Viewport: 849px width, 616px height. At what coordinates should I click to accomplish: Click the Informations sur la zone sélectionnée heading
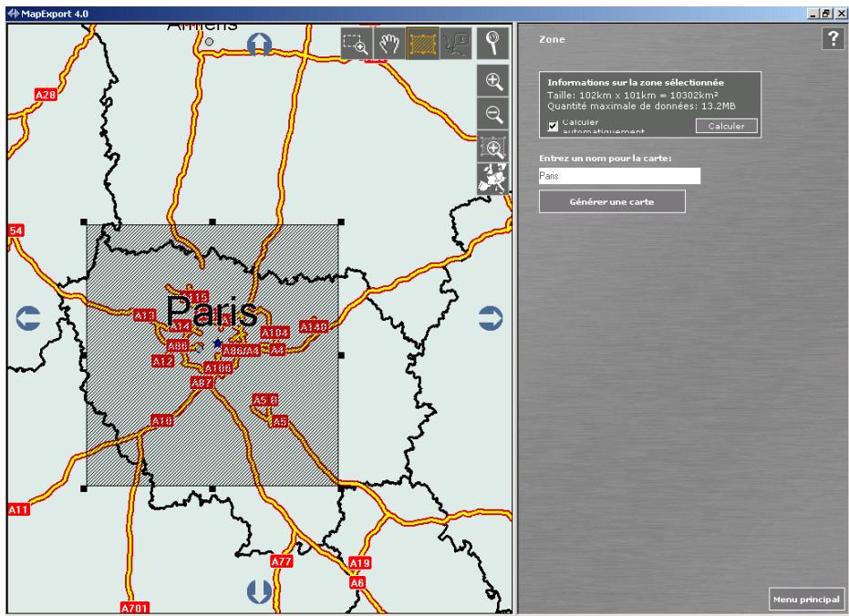pyautogui.click(x=636, y=83)
